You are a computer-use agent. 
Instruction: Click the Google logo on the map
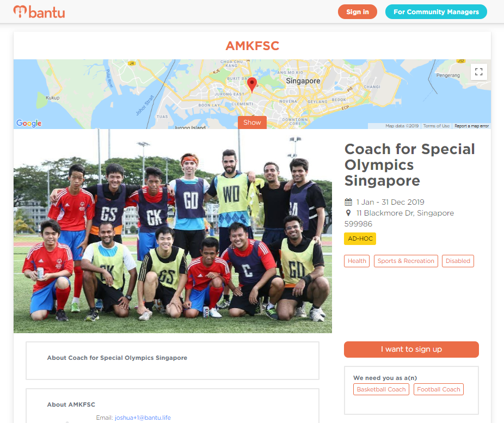coord(29,123)
